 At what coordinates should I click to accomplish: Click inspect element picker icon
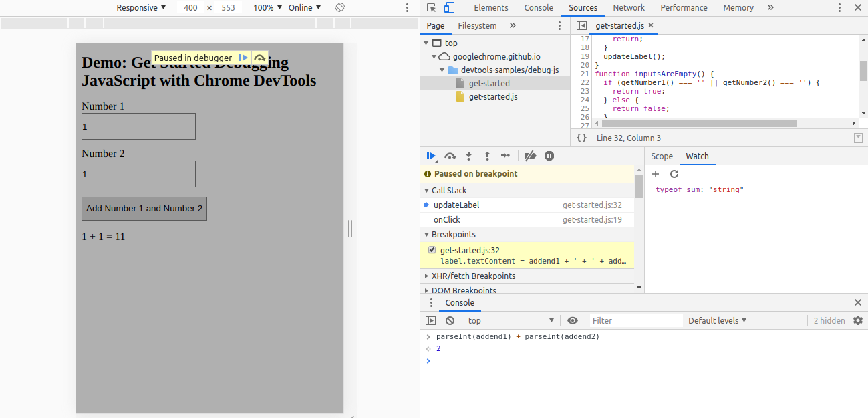pyautogui.click(x=431, y=8)
